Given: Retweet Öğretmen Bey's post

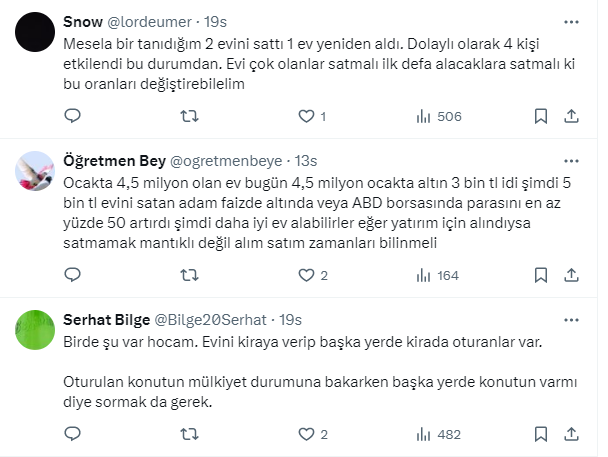Looking at the screenshot, I should (x=186, y=275).
